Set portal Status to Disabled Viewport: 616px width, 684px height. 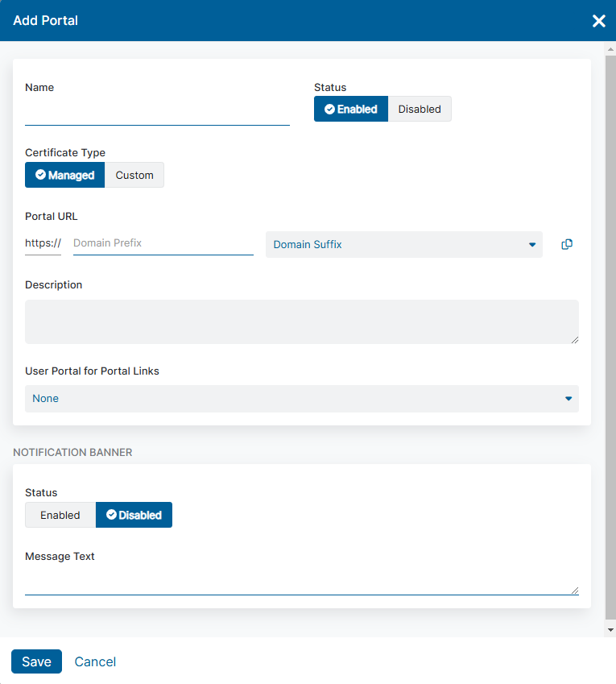pos(420,110)
